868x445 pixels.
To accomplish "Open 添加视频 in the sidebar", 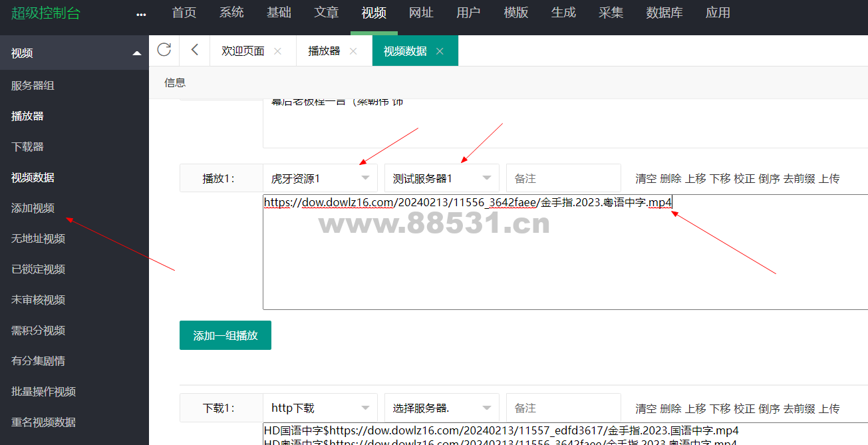I will (33, 208).
